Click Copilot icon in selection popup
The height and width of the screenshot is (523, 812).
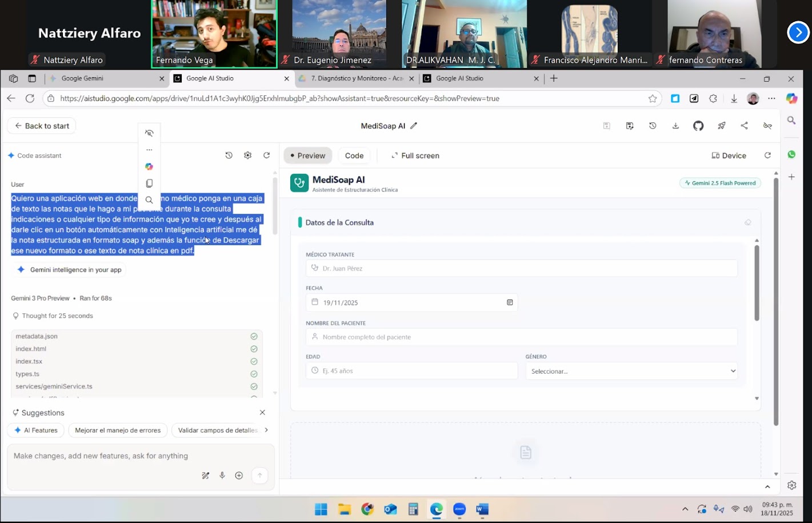pos(149,166)
